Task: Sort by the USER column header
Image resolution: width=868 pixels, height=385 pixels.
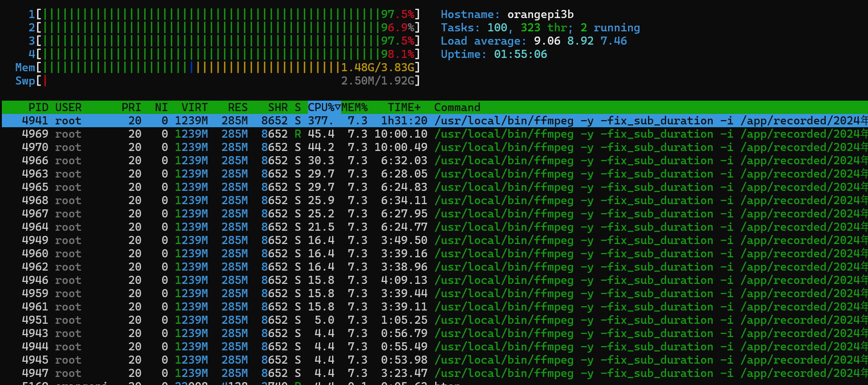Action: tap(68, 107)
